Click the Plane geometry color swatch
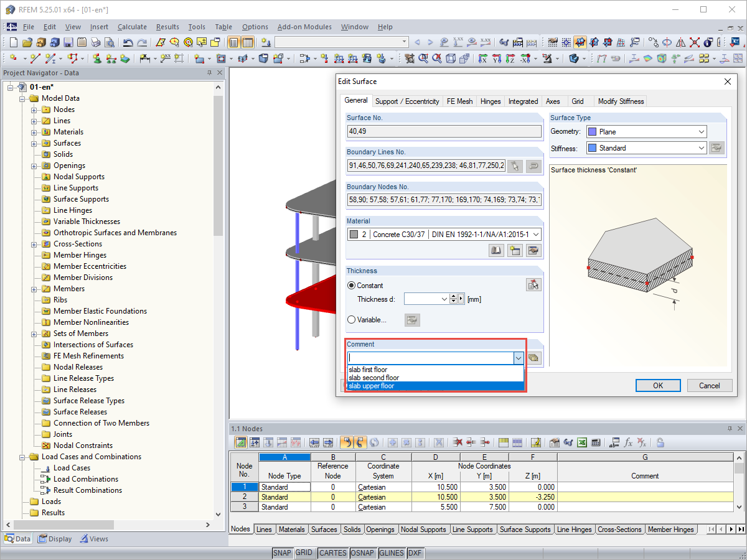The height and width of the screenshot is (560, 747). (592, 132)
